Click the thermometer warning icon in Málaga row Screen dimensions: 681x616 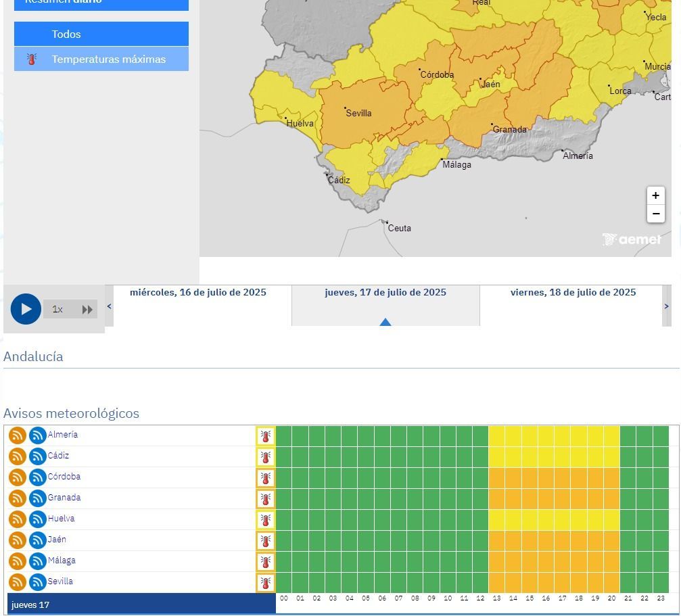[x=266, y=562]
